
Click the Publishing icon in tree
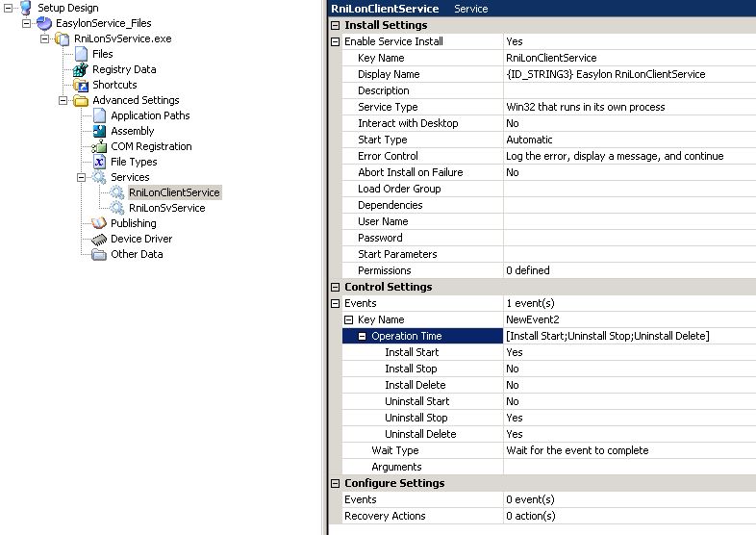coord(99,223)
